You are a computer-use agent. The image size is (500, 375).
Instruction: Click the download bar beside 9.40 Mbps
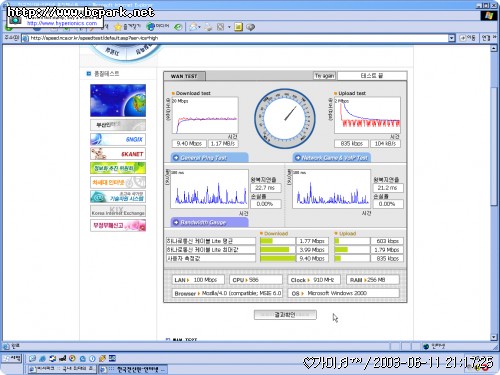click(x=278, y=258)
